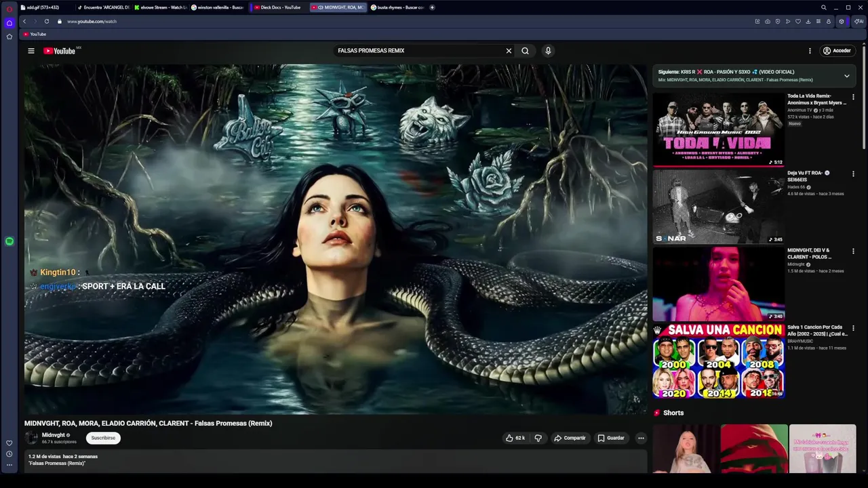Sign in with the Acceder button

837,51
